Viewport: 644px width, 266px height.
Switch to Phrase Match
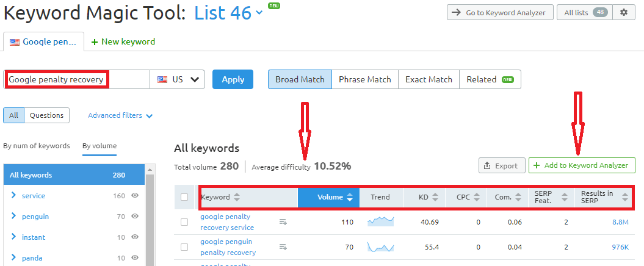pos(364,79)
